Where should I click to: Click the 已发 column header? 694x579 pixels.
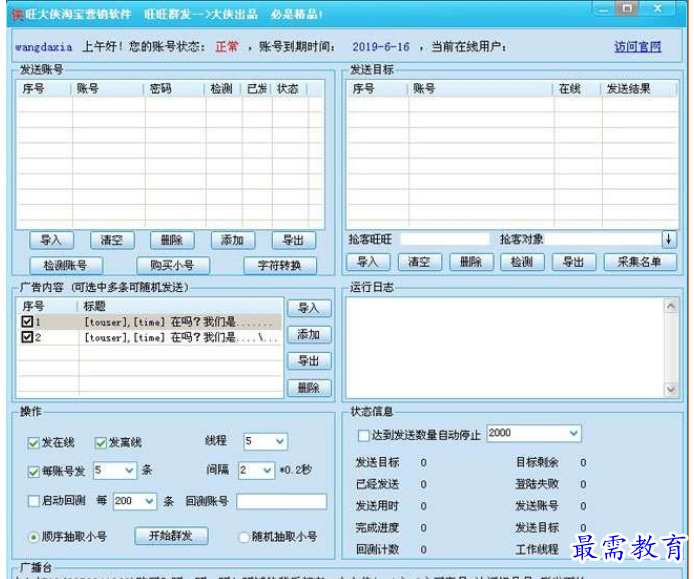pyautogui.click(x=257, y=89)
